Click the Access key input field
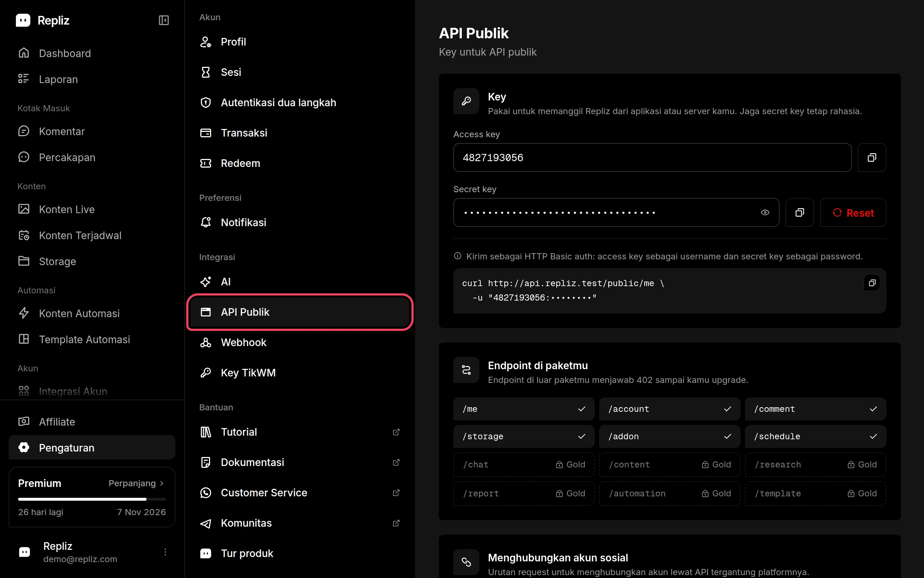 pyautogui.click(x=652, y=158)
